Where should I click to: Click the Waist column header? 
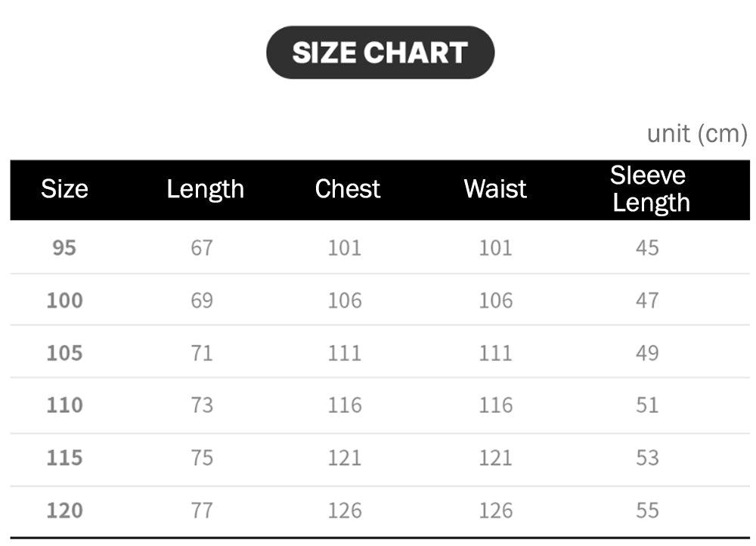pos(495,189)
